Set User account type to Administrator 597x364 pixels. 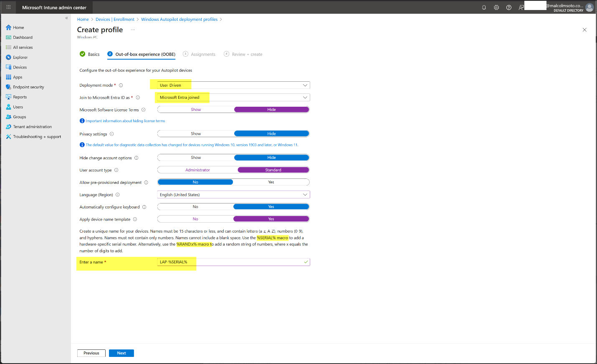(197, 170)
